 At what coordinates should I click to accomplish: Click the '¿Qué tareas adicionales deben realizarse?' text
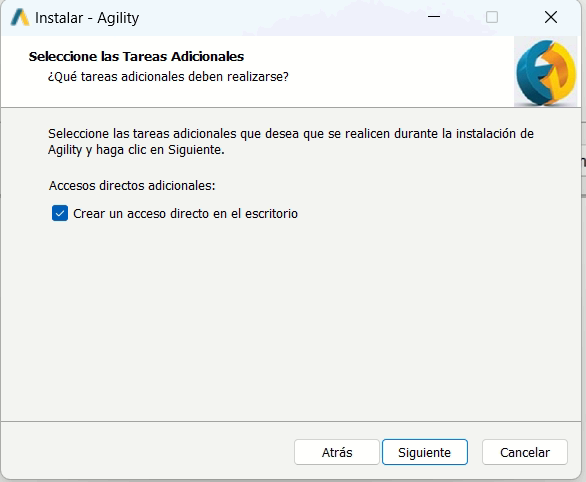click(x=168, y=77)
